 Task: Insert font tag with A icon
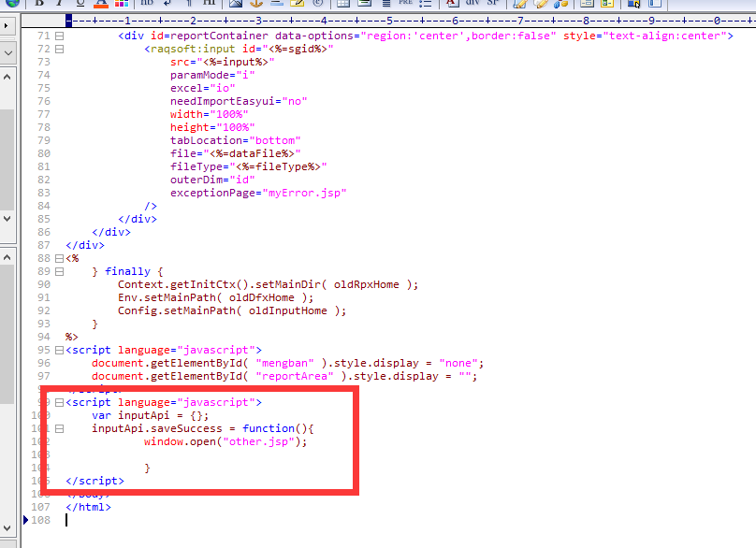(452, 4)
